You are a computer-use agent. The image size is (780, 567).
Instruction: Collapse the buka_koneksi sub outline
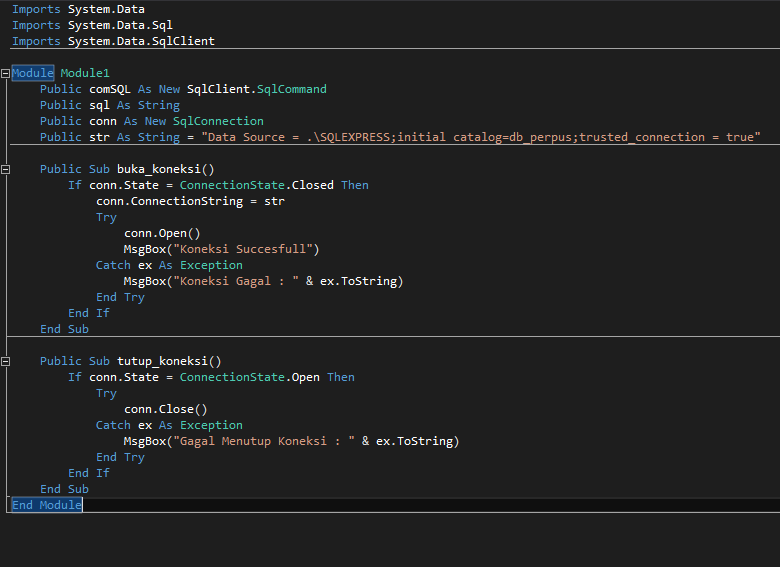tap(5, 170)
